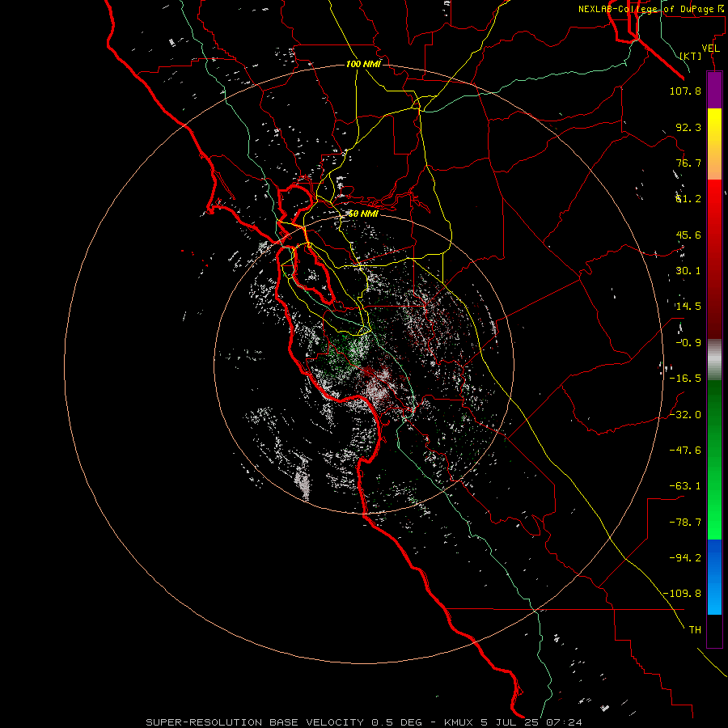The width and height of the screenshot is (728, 728).
Task: Select the 45.6 velocity scale value
Action: click(688, 235)
